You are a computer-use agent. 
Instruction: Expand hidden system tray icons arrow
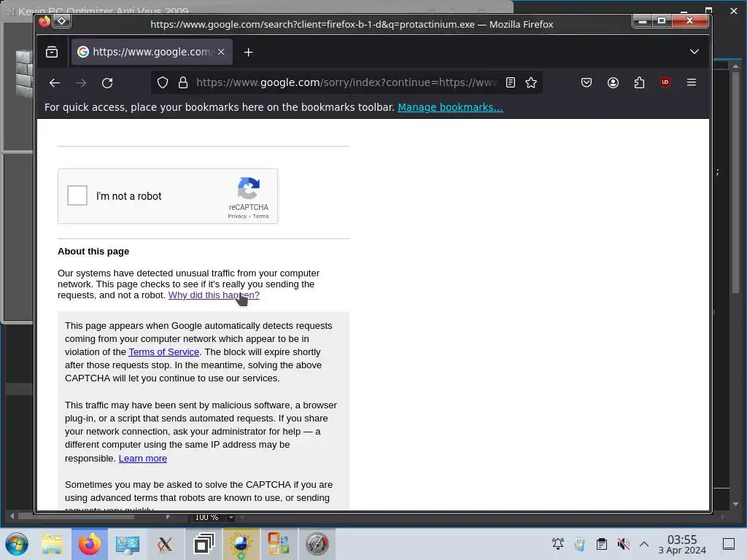coord(644,543)
